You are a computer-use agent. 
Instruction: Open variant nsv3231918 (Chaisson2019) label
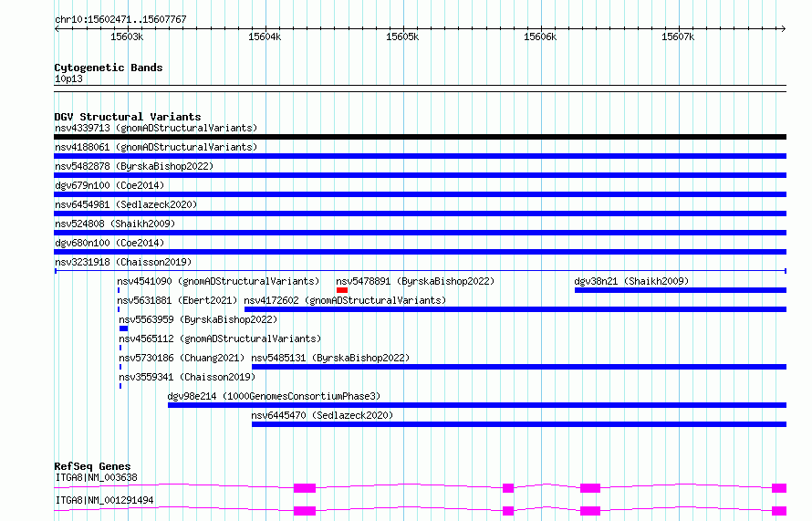point(123,262)
